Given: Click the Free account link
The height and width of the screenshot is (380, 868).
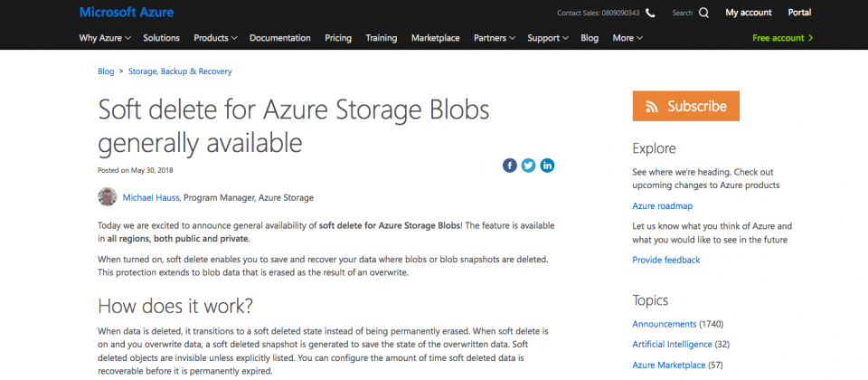Looking at the screenshot, I should 783,38.
